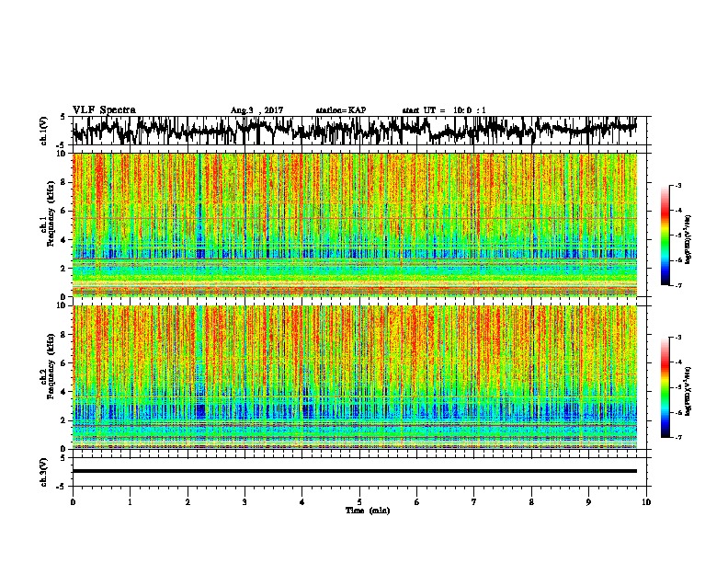The width and height of the screenshot is (728, 563).
Task: Click the "5" tick on ch.3(V) axis
Action: point(63,458)
